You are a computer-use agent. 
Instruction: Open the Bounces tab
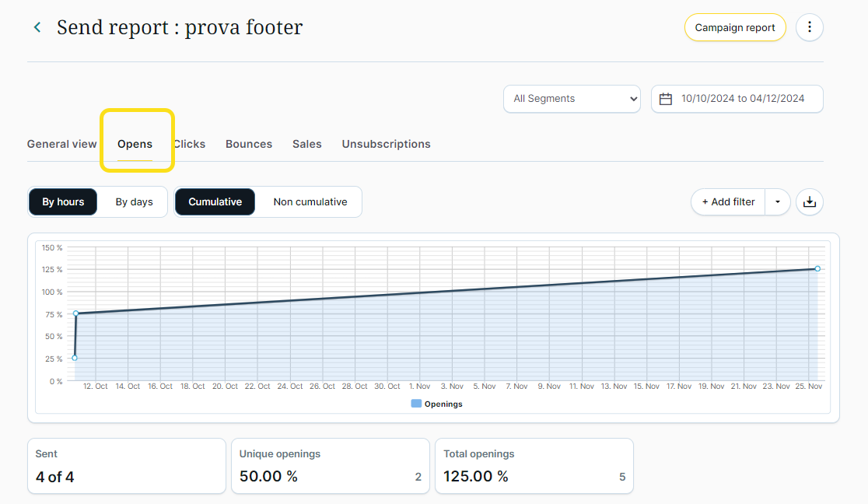(x=249, y=144)
